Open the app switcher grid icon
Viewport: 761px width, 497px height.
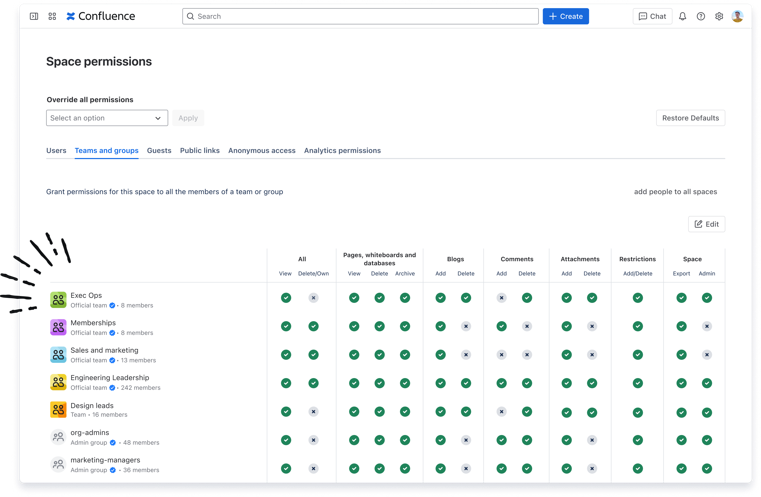pos(52,17)
